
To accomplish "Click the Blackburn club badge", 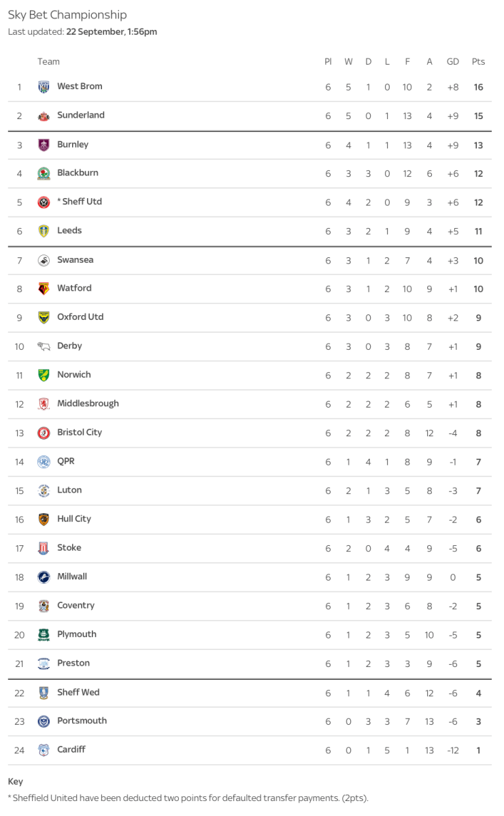I will [x=44, y=174].
